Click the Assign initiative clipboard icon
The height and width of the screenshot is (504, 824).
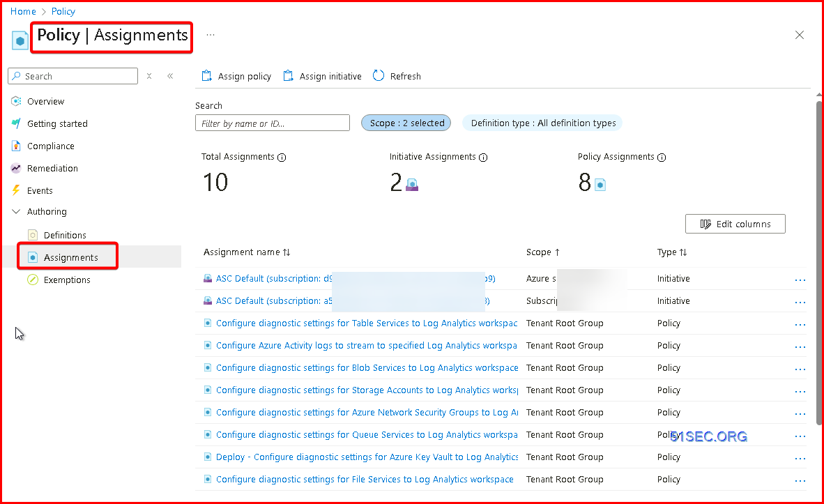(x=288, y=76)
